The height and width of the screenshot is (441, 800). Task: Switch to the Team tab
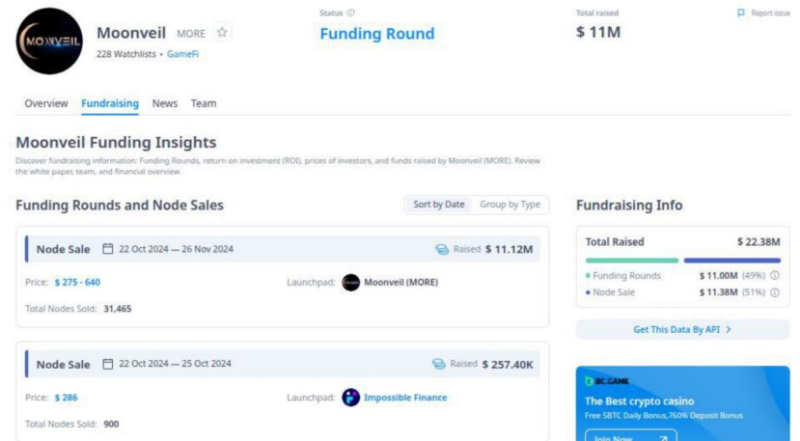204,104
